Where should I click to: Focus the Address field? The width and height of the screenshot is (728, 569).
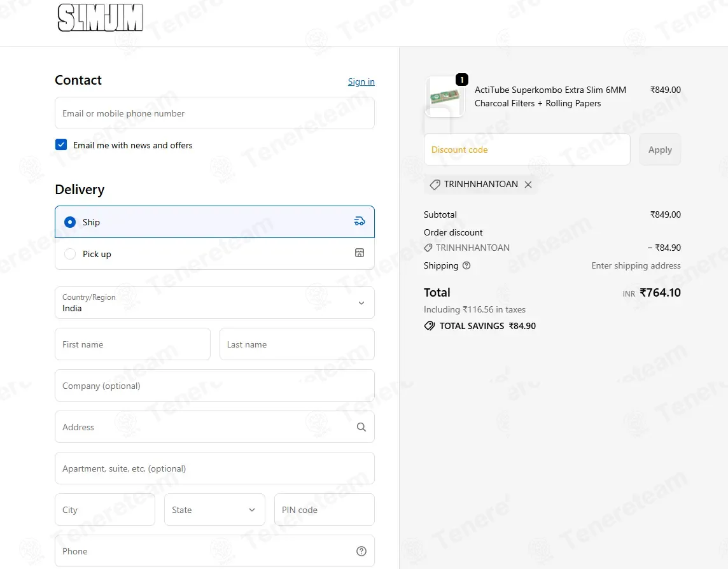pyautogui.click(x=214, y=427)
